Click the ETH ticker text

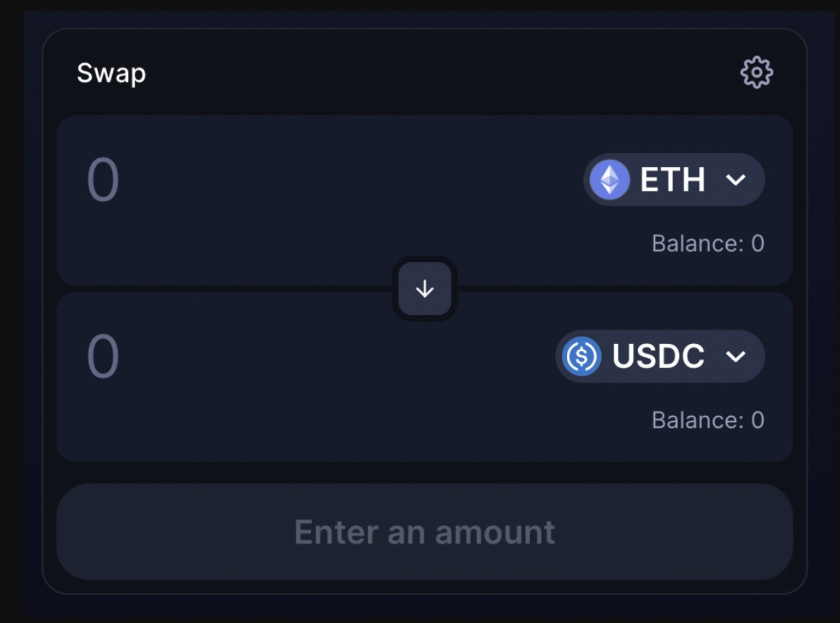pyautogui.click(x=672, y=180)
